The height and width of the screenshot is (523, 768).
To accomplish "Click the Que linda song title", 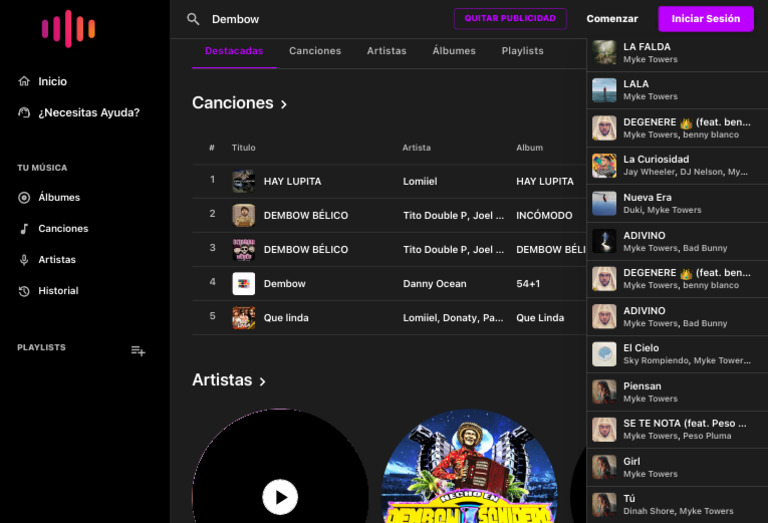I will pyautogui.click(x=286, y=318).
